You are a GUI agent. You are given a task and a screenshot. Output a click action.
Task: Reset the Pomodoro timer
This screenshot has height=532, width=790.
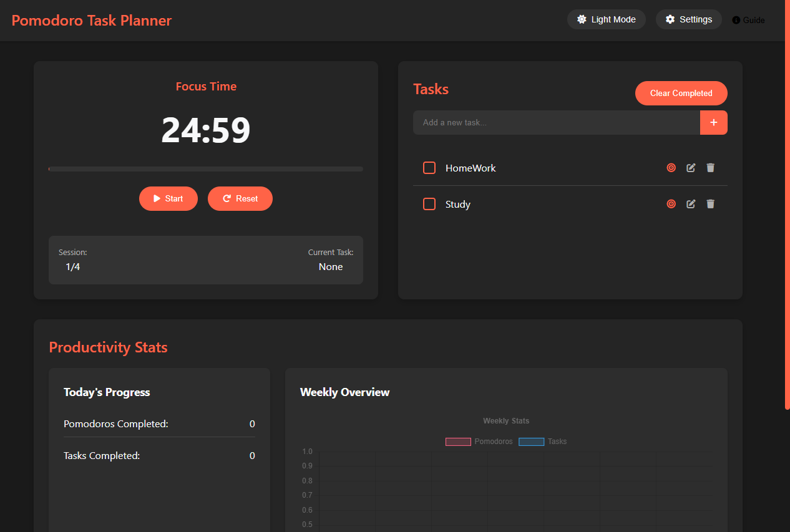pyautogui.click(x=240, y=198)
